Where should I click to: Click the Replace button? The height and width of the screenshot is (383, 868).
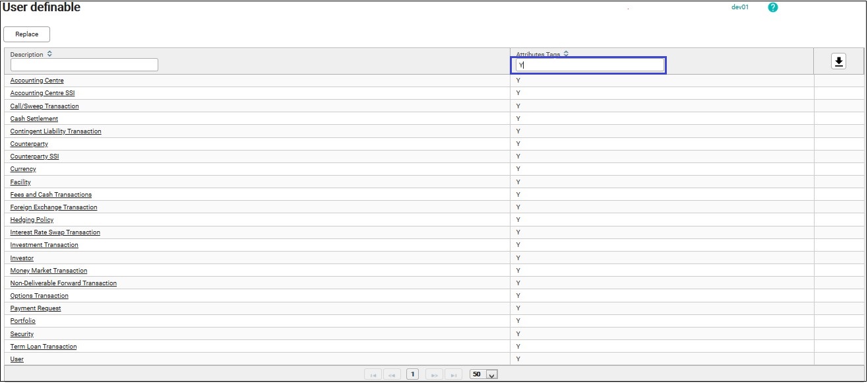27,34
